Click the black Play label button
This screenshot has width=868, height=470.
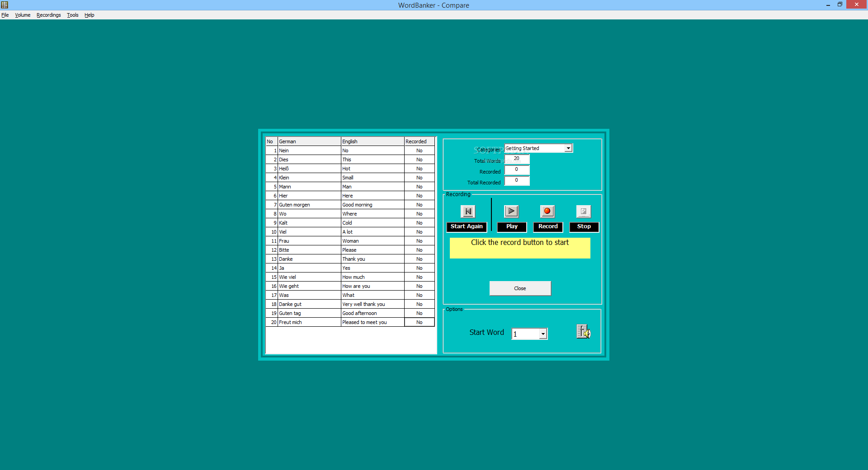coord(512,227)
